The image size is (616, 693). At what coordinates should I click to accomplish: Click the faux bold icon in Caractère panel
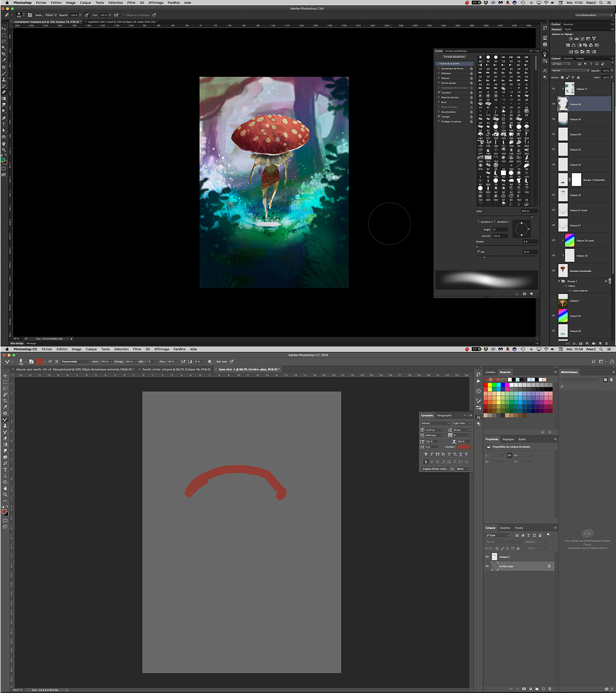(x=426, y=454)
